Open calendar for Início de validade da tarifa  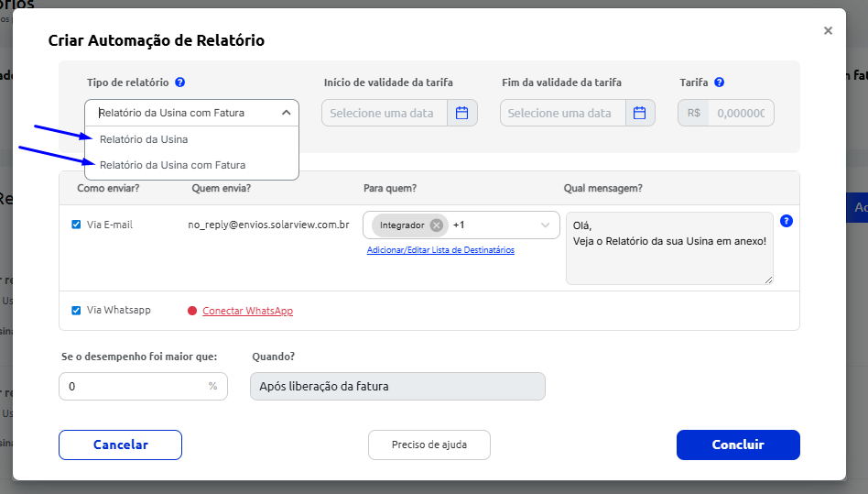click(462, 113)
